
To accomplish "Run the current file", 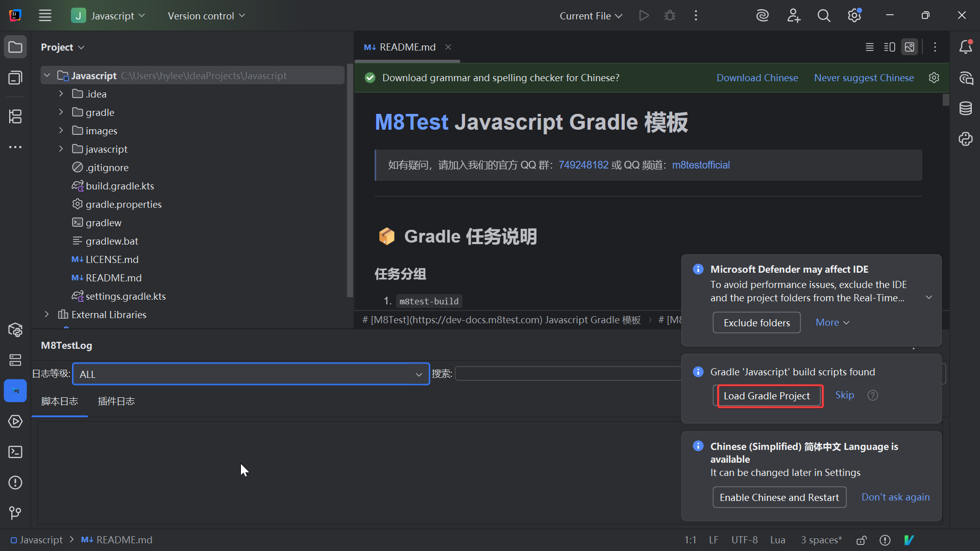I will click(x=644, y=16).
